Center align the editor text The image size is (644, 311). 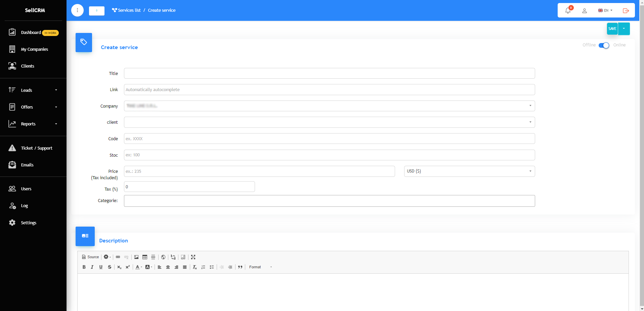pos(168,267)
